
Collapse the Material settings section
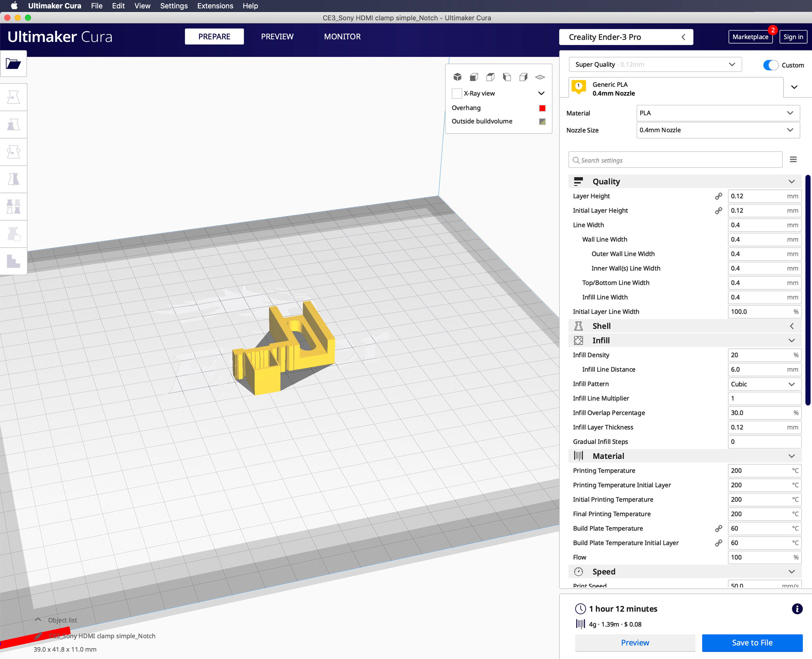point(685,456)
